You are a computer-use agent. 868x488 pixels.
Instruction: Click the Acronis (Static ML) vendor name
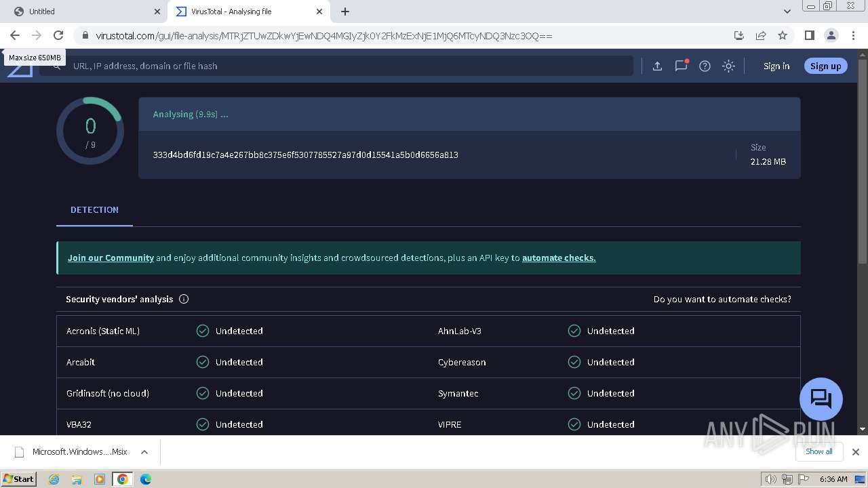click(103, 331)
